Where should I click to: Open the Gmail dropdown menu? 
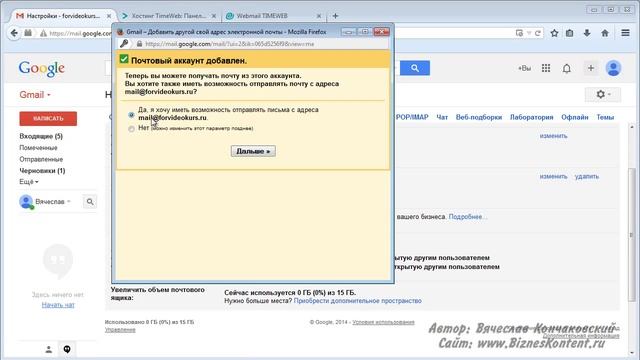35,95
